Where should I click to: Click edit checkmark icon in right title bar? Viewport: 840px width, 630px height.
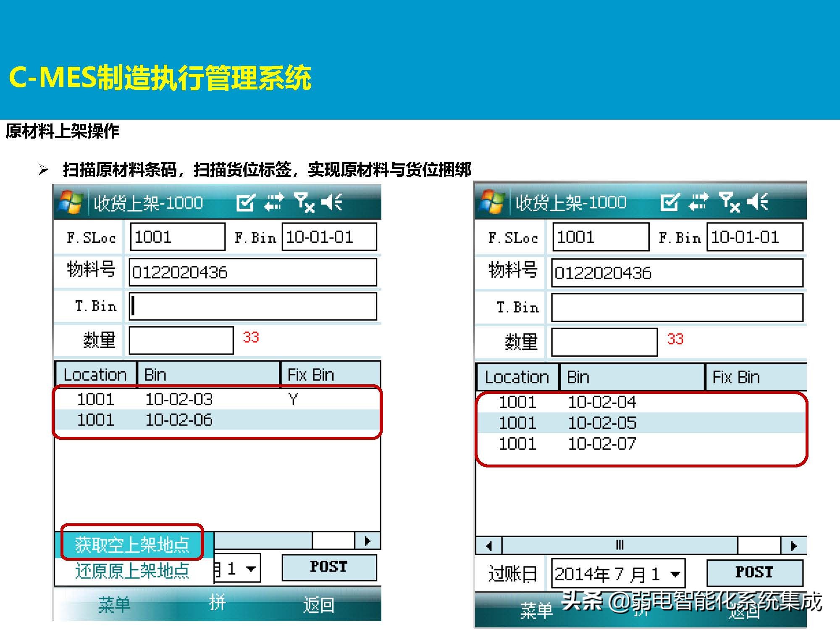pyautogui.click(x=669, y=202)
